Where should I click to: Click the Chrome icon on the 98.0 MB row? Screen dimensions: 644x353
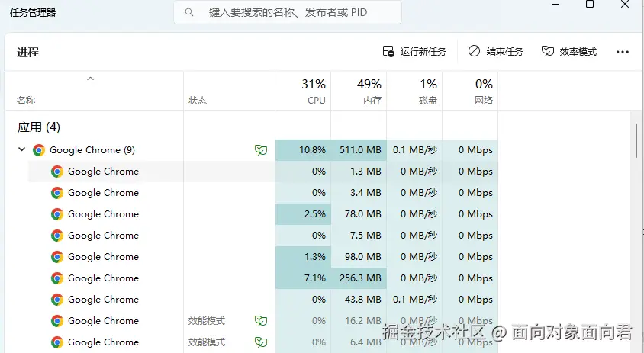[x=57, y=257]
